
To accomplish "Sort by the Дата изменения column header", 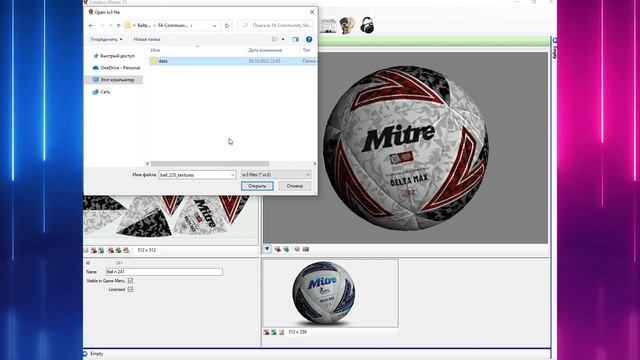I will coord(265,50).
